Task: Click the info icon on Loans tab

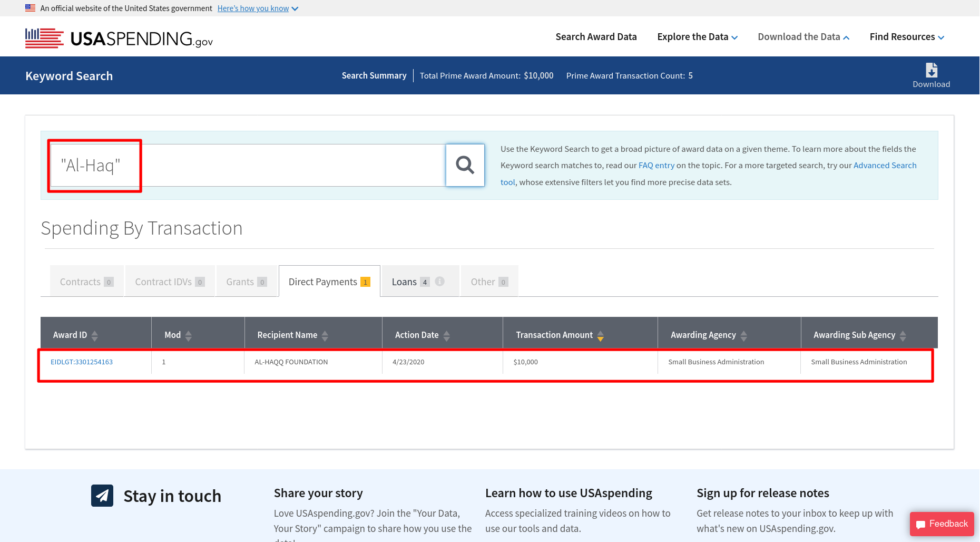Action: (x=440, y=282)
